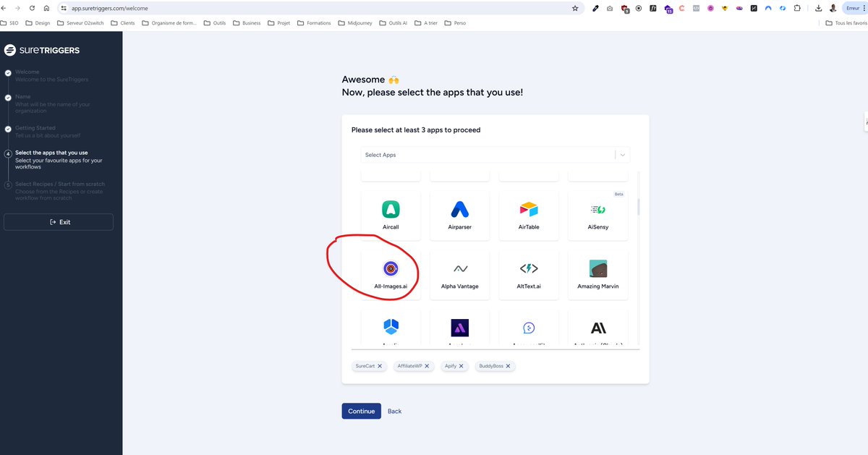Select the Airparser app card
The image size is (868, 455).
[x=459, y=215]
